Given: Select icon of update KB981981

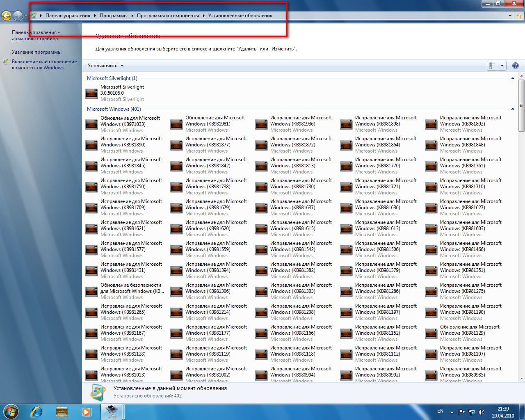Looking at the screenshot, I should point(176,124).
